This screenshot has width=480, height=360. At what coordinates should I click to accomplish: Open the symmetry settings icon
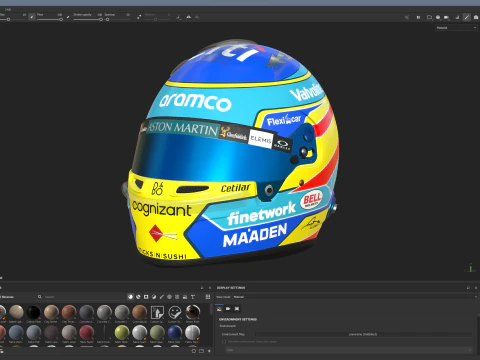click(179, 17)
